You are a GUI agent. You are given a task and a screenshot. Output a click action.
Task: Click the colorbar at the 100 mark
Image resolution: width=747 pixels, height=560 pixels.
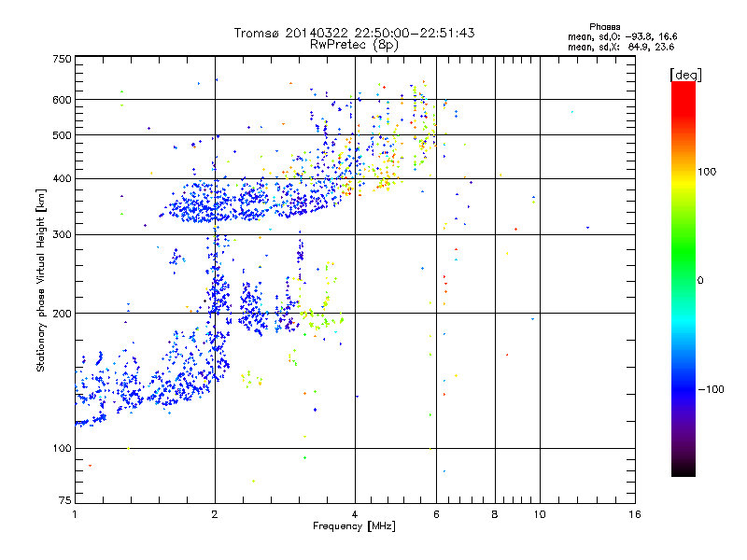click(684, 172)
